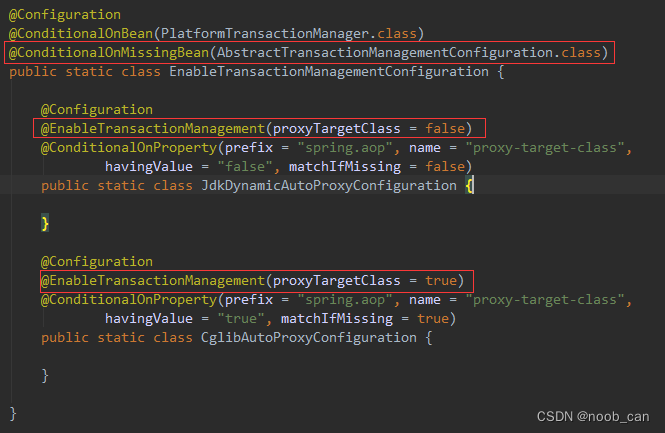This screenshot has height=433, width=665.
Task: Click @EnableTransactionManagement with proxyTargetClass false
Action: coord(153,129)
